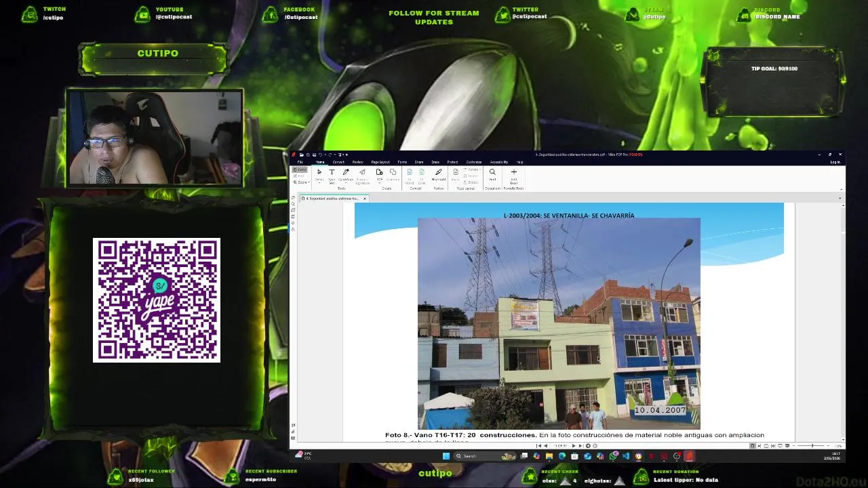Screen dimensions: 868x488
Task: Open the Windows Start button
Action: pos(446,456)
